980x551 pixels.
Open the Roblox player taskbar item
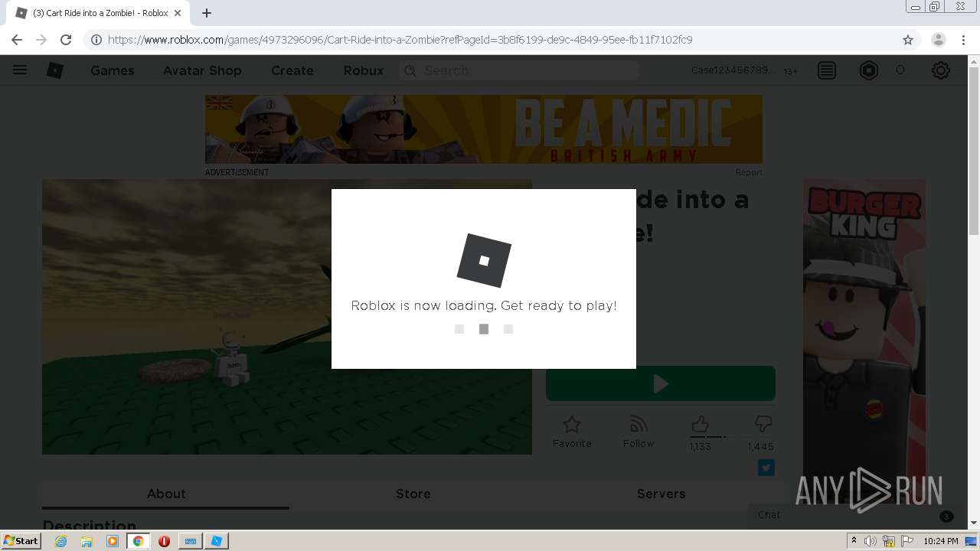217,541
